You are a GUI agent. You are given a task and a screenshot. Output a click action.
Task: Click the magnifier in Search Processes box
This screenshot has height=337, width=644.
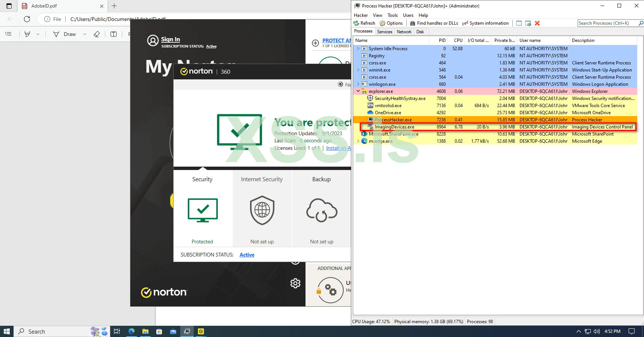(x=641, y=23)
